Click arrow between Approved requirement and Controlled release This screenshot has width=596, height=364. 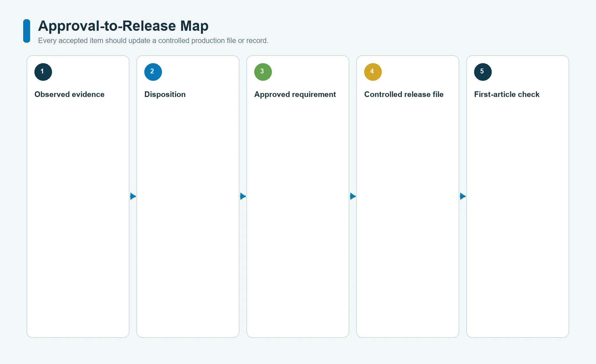[x=353, y=196]
